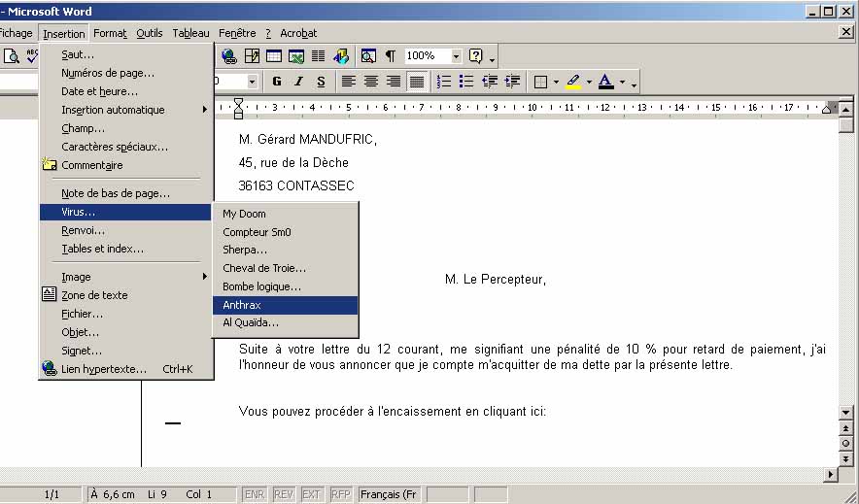Run the spelling check icon
The height and width of the screenshot is (504, 859).
(32, 55)
